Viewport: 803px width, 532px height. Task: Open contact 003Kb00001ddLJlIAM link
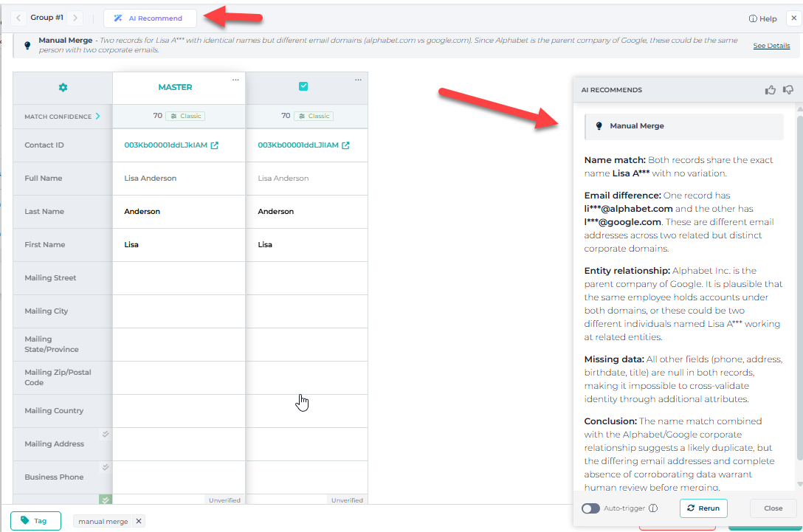tap(298, 145)
